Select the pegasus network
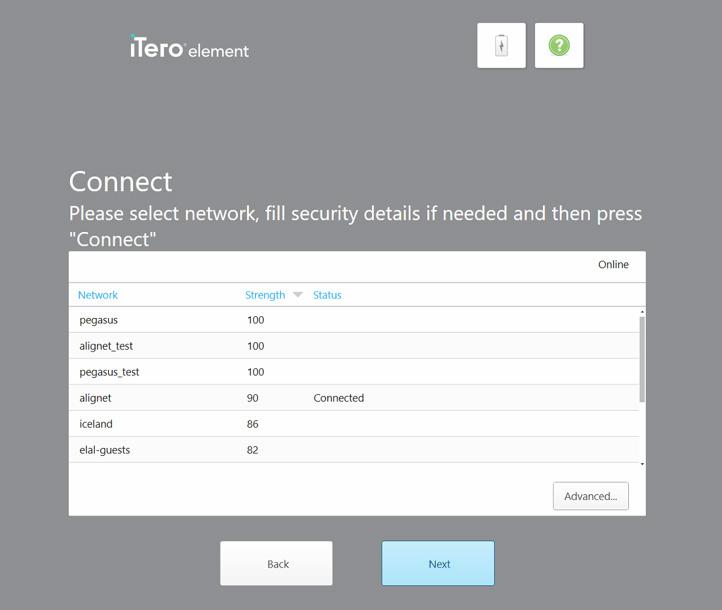Image resolution: width=722 pixels, height=610 pixels. click(x=354, y=320)
